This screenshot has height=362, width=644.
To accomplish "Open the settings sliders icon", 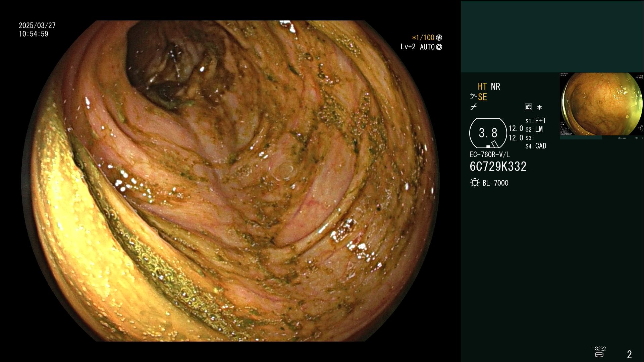I will (x=528, y=107).
